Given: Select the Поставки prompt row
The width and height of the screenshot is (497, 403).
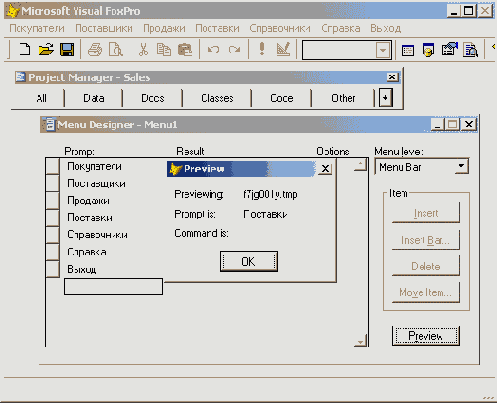Looking at the screenshot, I should (x=90, y=218).
